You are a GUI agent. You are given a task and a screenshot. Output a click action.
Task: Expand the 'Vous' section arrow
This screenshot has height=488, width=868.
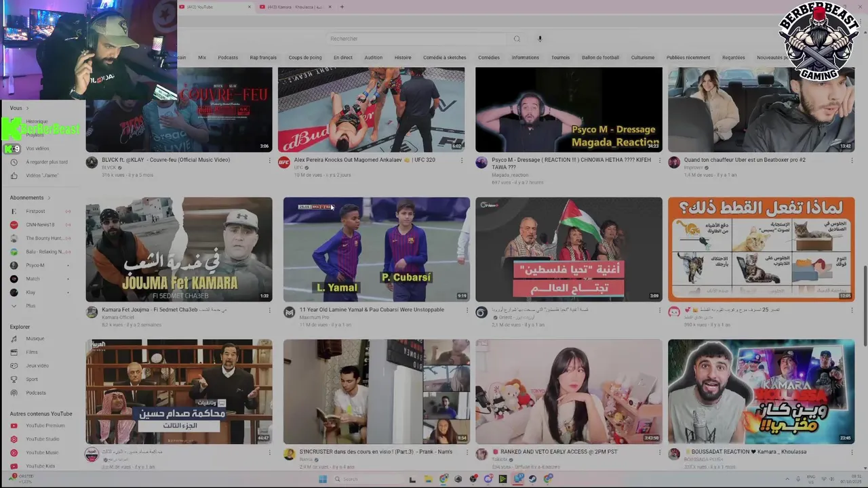(x=26, y=108)
